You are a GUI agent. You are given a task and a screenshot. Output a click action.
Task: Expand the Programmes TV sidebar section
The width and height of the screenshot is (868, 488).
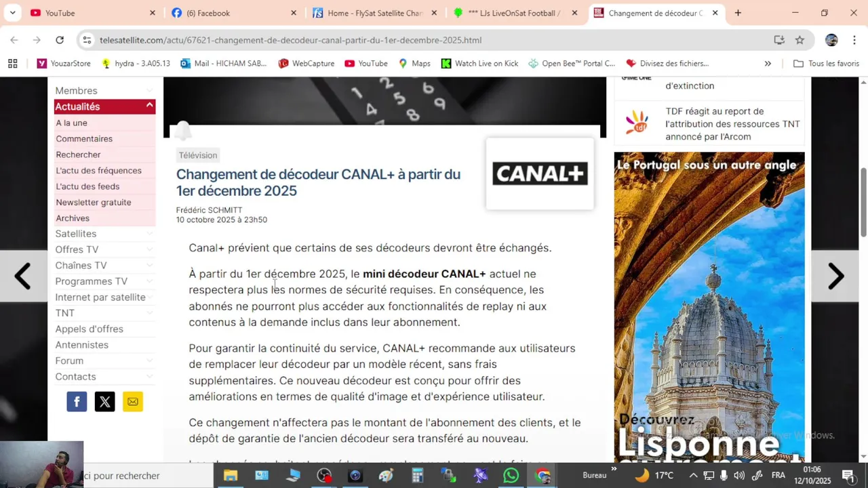tap(149, 281)
